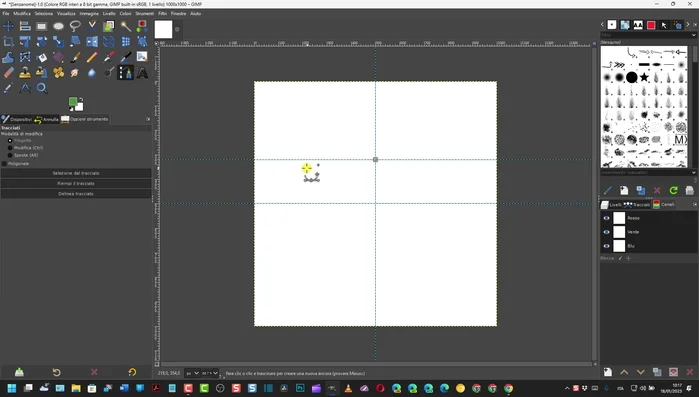
Task: Click the Riempi il tracciato button
Action: pyautogui.click(x=76, y=184)
